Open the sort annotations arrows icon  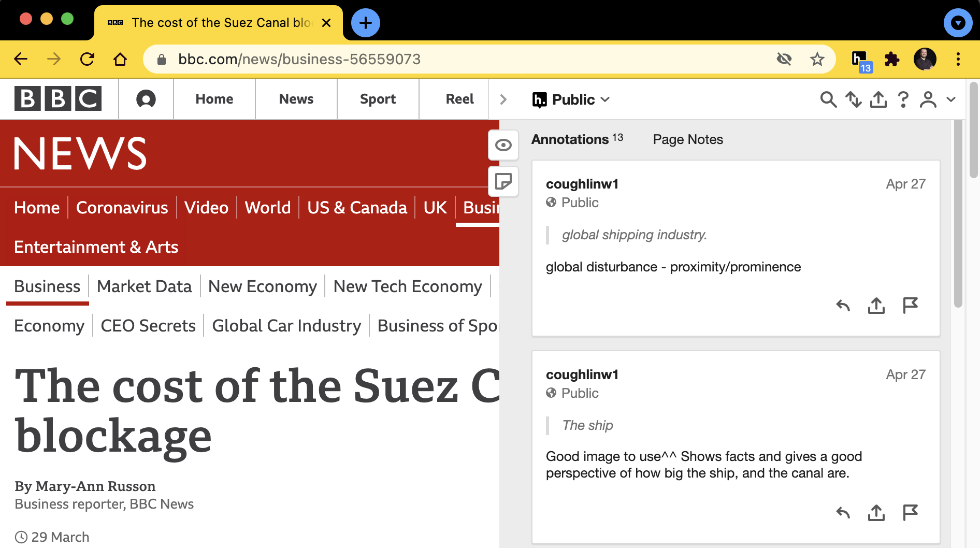[853, 99]
